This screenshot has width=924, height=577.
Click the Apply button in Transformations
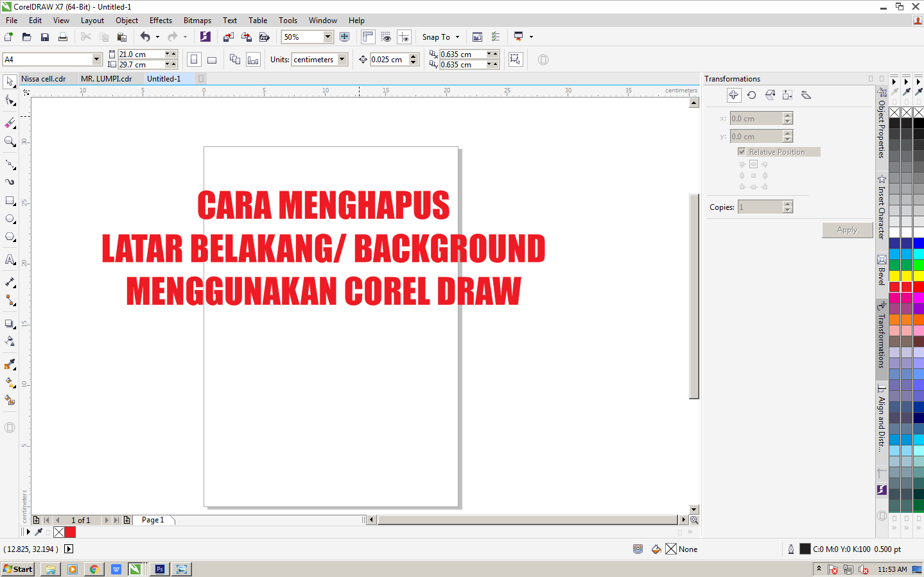[x=848, y=230]
